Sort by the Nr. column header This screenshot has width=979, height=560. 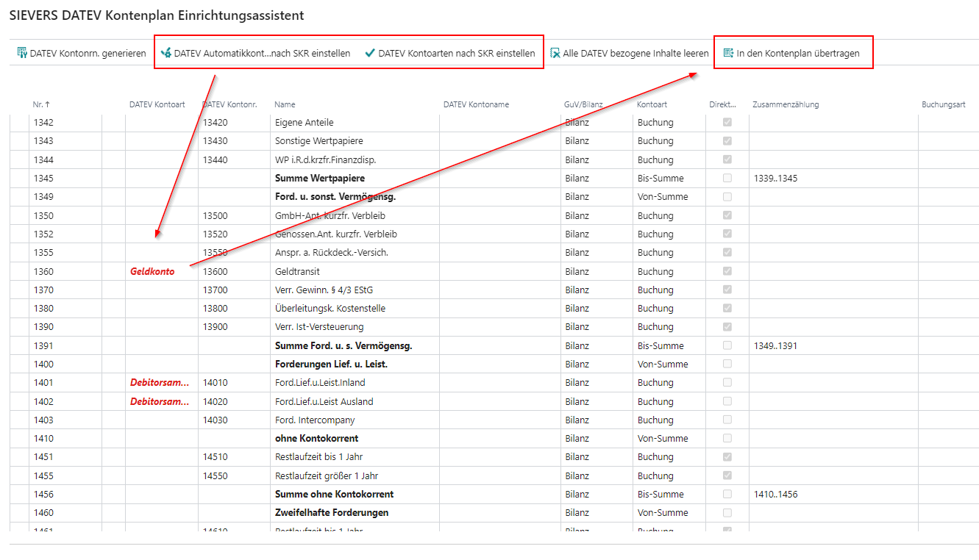[x=41, y=104]
